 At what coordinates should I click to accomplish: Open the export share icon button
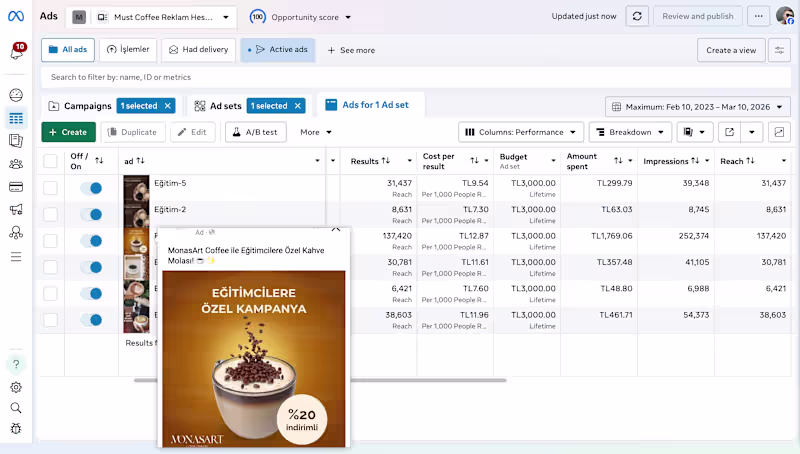pos(730,132)
